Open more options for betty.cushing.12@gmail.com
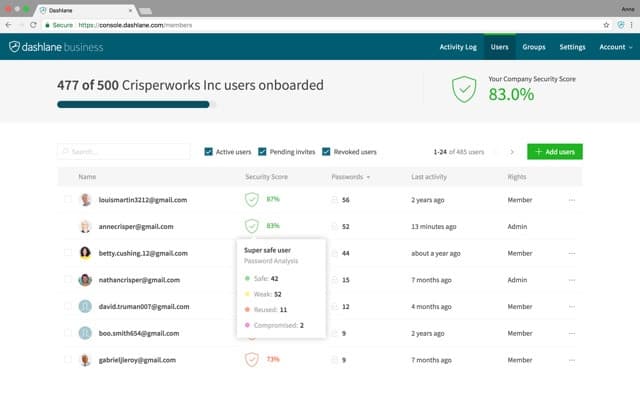This screenshot has height=394, width=640. [x=572, y=254]
